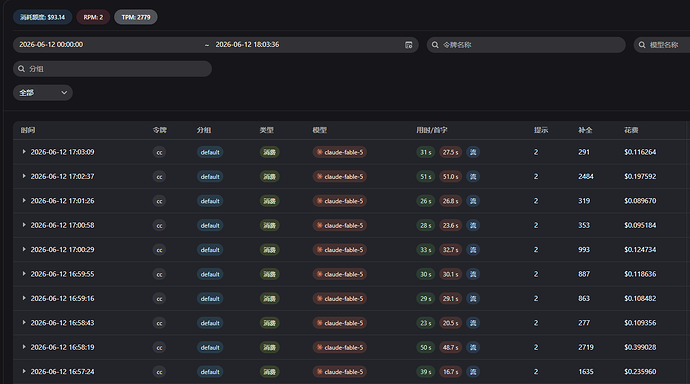Click the stream icon in the 17:00:29 row

pos(473,250)
